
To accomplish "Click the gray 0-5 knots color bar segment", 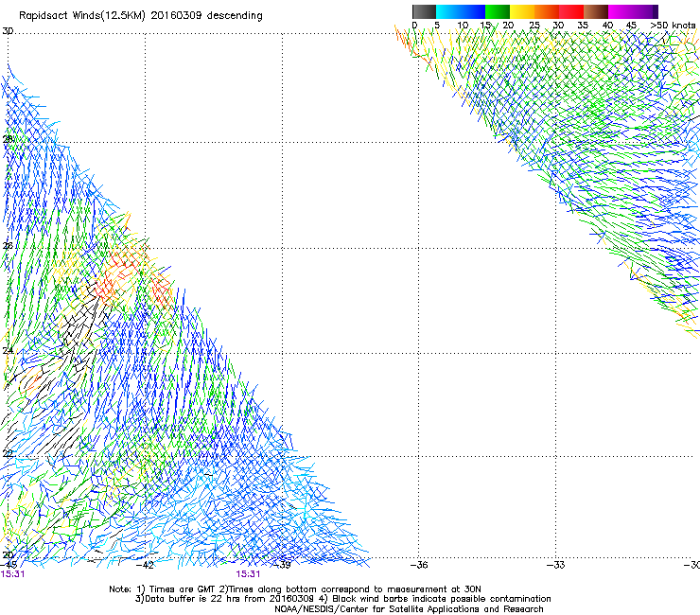I will [x=424, y=11].
